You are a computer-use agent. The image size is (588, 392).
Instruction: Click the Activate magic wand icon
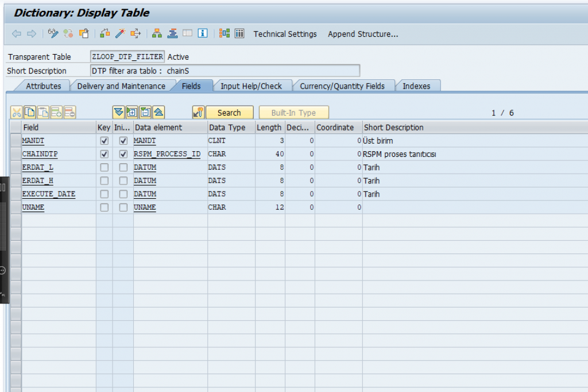[120, 34]
